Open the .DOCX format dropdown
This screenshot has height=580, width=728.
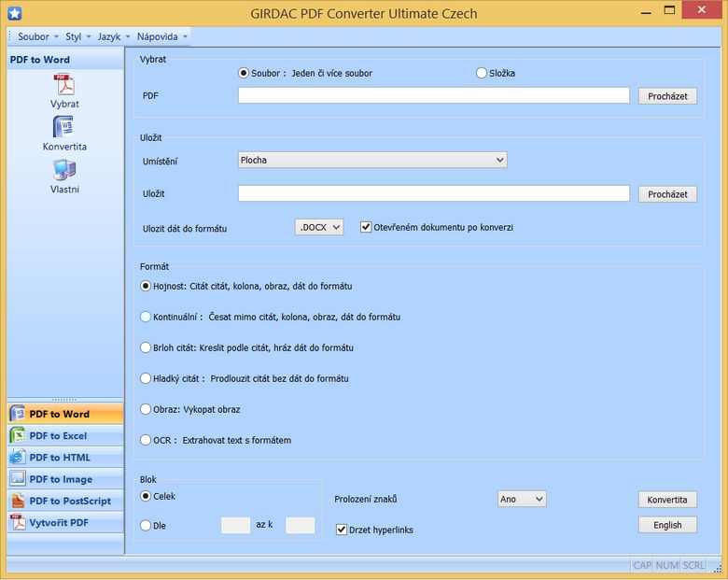[x=319, y=227]
